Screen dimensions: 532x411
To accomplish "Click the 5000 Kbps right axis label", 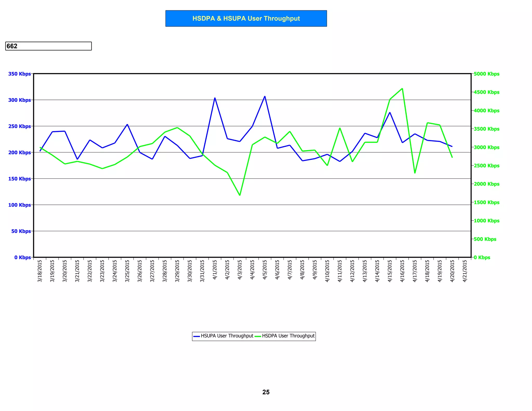I will [486, 74].
